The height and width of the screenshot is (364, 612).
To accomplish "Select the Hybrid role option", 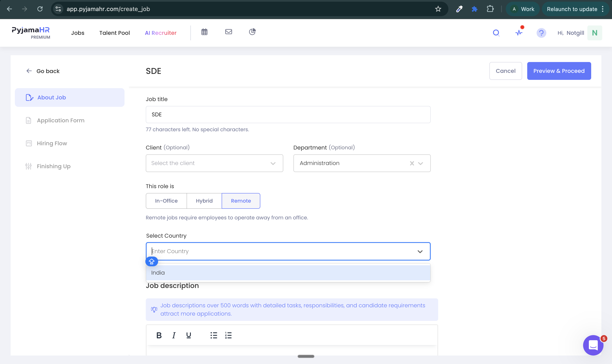I will 204,201.
